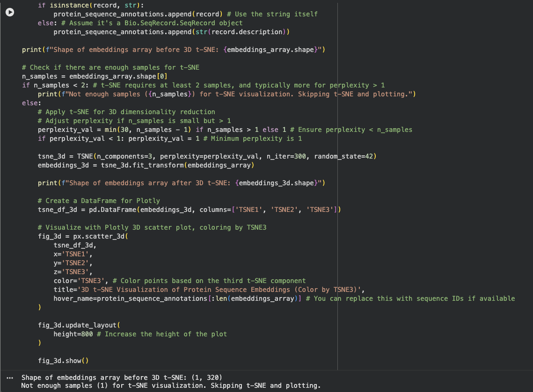Click the comment '# Check if there are enough samples for t-SNE'
The width and height of the screenshot is (533, 392).
tap(110, 68)
